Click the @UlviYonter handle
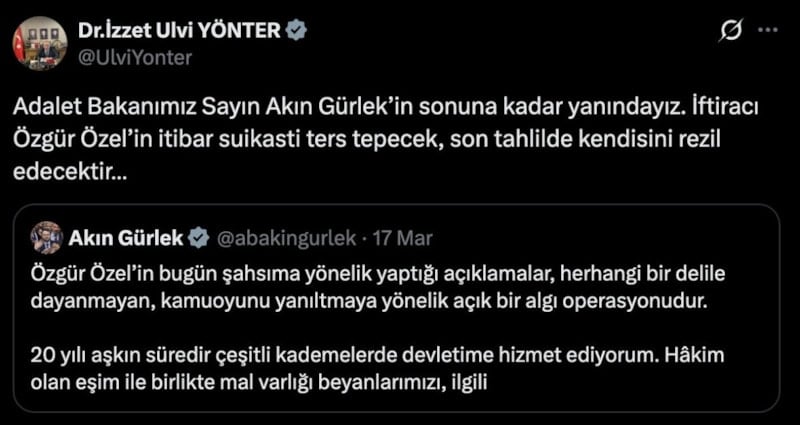This screenshot has height=425, width=800. point(134,56)
